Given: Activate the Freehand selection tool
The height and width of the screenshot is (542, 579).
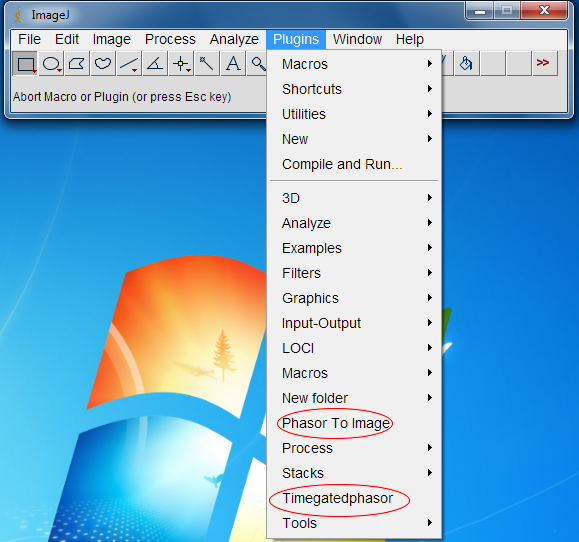Looking at the screenshot, I should pyautogui.click(x=103, y=64).
